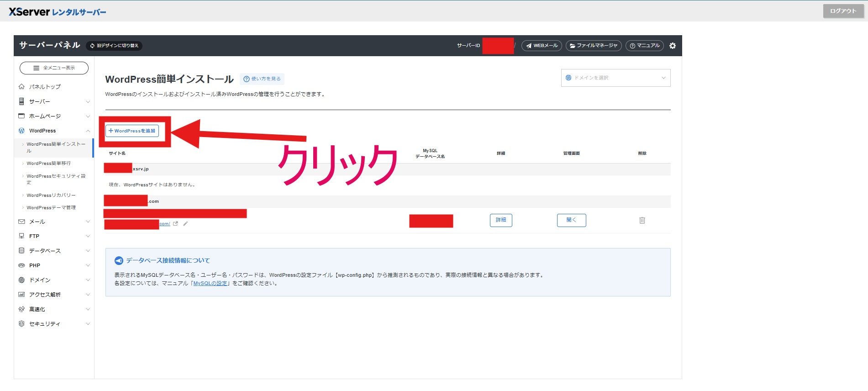Click the trash delete icon for the site
The width and height of the screenshot is (868, 391).
click(x=642, y=221)
